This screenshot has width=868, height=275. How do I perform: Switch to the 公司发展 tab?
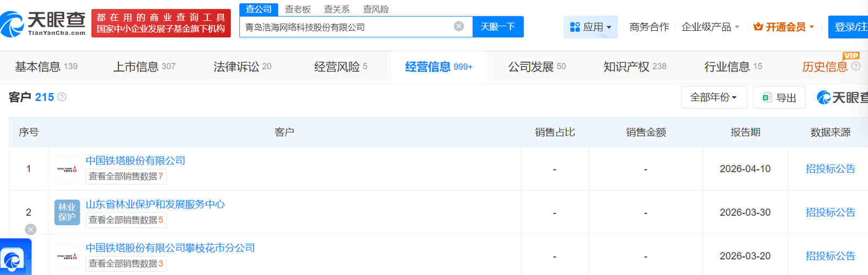[x=537, y=67]
